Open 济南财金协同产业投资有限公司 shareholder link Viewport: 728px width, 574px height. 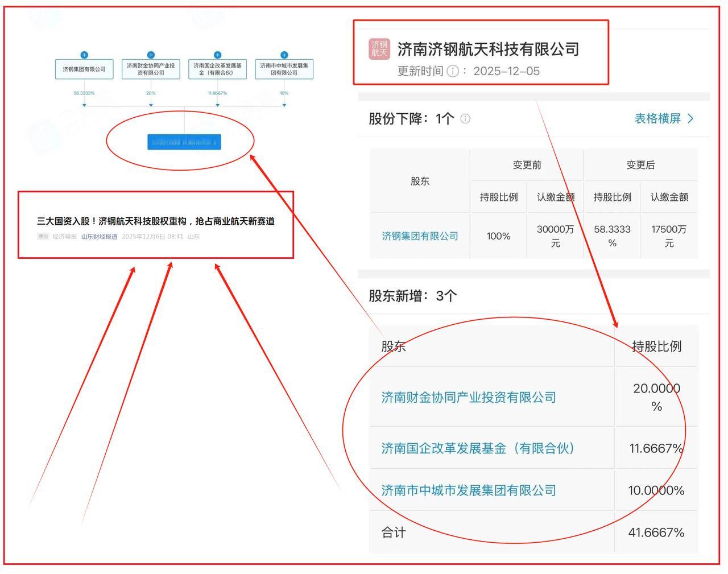tap(468, 397)
